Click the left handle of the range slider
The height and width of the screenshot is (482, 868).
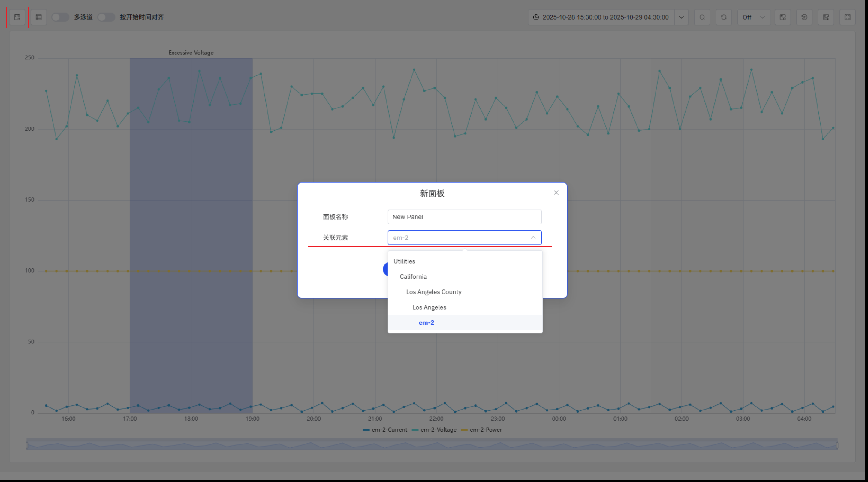[x=27, y=445]
